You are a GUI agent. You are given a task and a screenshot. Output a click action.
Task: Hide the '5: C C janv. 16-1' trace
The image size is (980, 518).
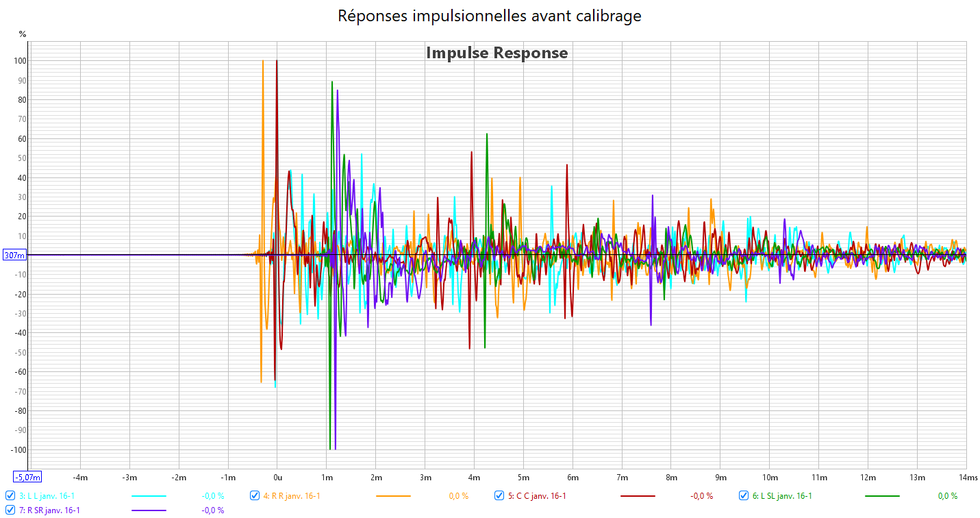pyautogui.click(x=499, y=495)
